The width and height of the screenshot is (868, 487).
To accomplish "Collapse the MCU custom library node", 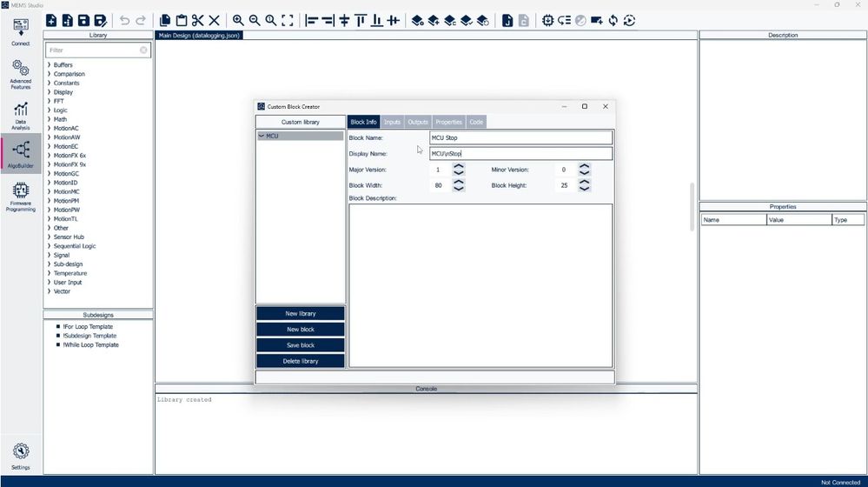I will pos(262,136).
